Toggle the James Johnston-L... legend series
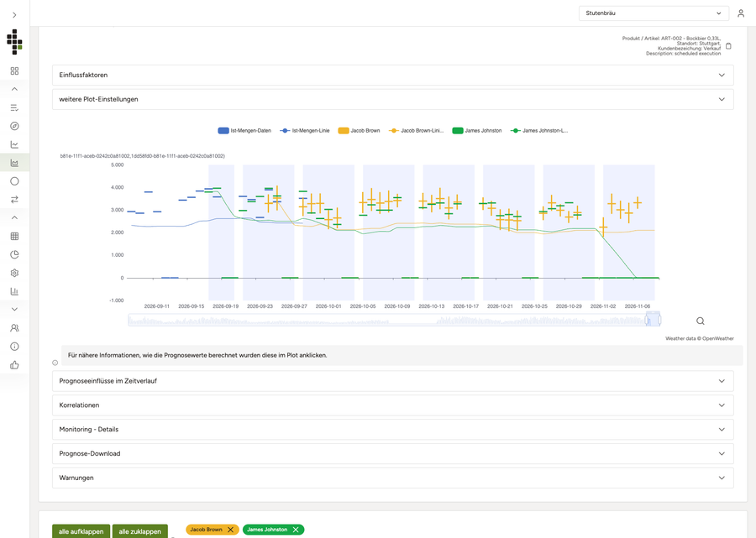The width and height of the screenshot is (756, 538). click(539, 131)
